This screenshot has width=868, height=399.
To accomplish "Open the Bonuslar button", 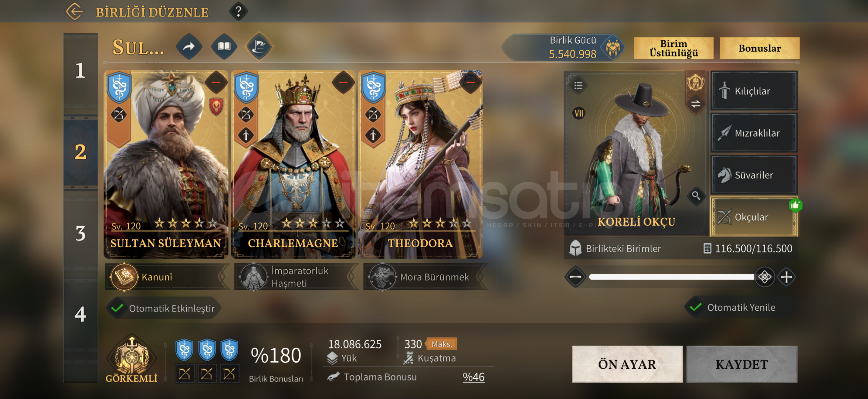I will 760,48.
